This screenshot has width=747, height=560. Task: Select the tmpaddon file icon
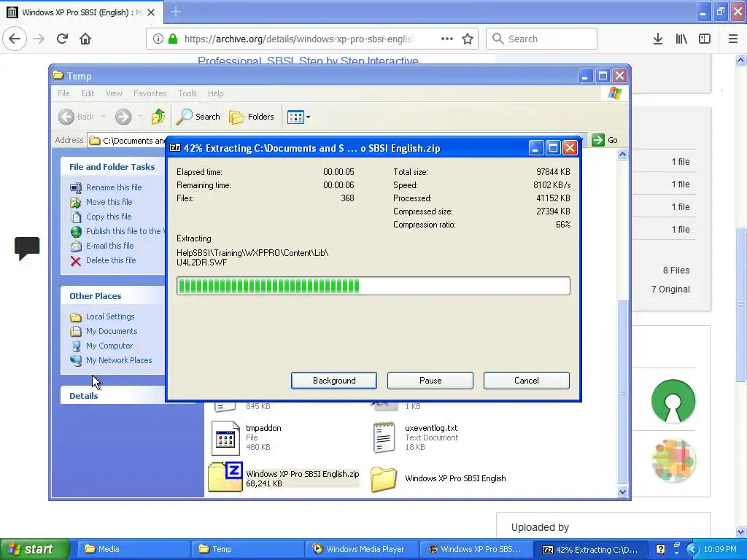click(225, 438)
